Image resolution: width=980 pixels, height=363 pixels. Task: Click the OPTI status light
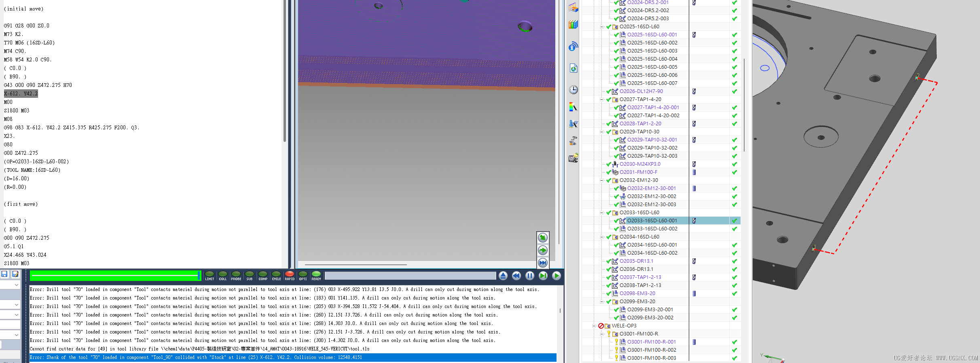(x=303, y=276)
